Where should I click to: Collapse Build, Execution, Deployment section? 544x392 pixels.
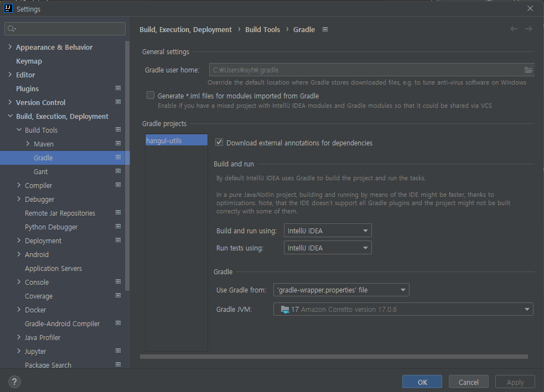[10, 116]
